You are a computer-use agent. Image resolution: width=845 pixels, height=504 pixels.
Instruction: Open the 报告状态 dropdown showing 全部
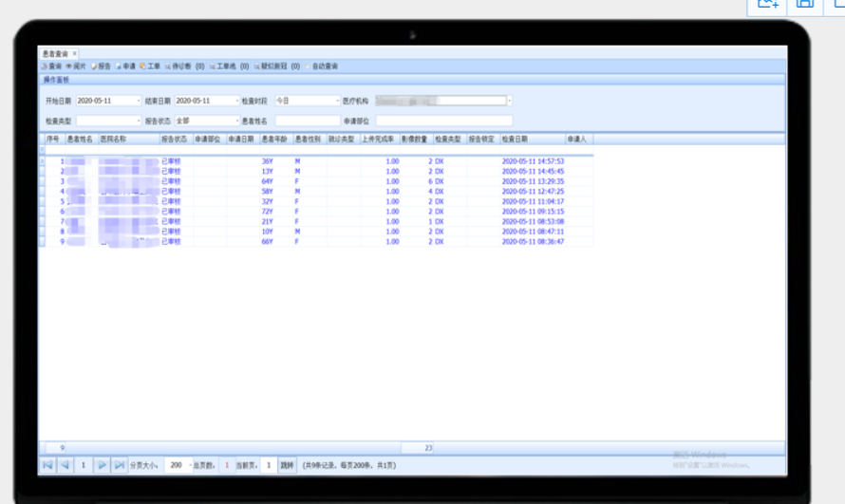[237, 121]
